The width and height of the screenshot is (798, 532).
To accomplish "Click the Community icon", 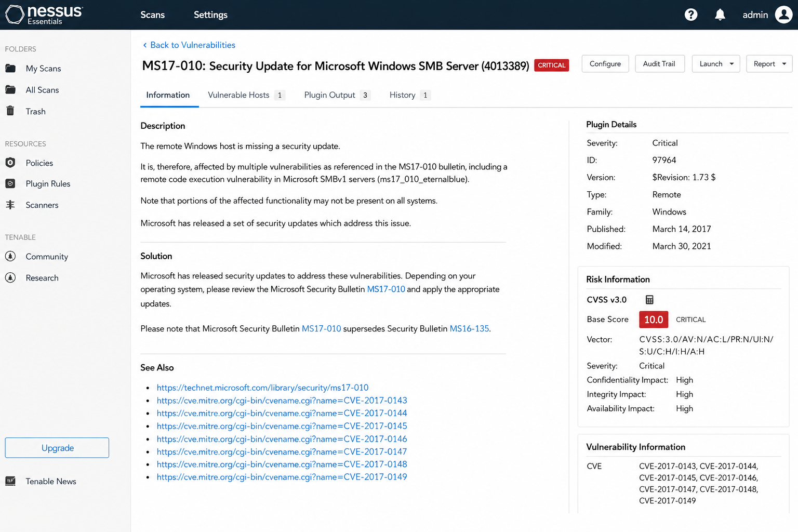I will [x=10, y=256].
